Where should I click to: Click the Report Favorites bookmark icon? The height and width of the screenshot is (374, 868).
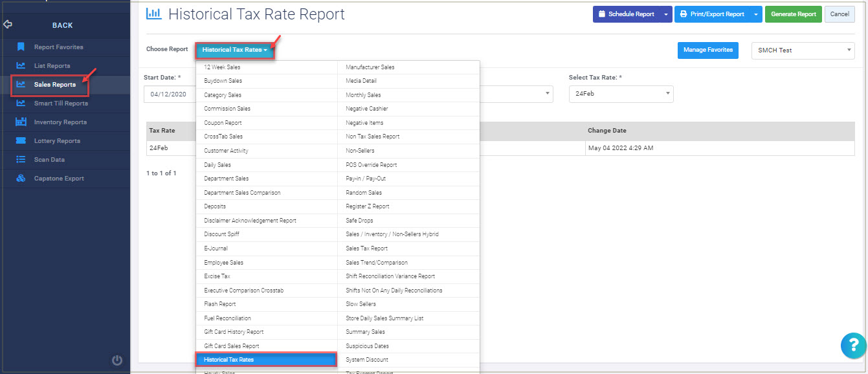[x=21, y=47]
